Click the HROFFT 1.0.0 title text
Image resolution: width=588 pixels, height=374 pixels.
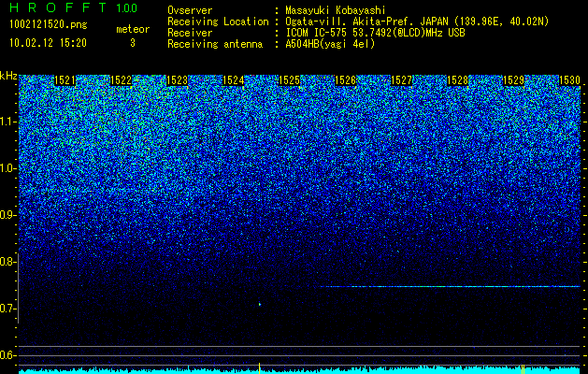pyautogui.click(x=74, y=7)
